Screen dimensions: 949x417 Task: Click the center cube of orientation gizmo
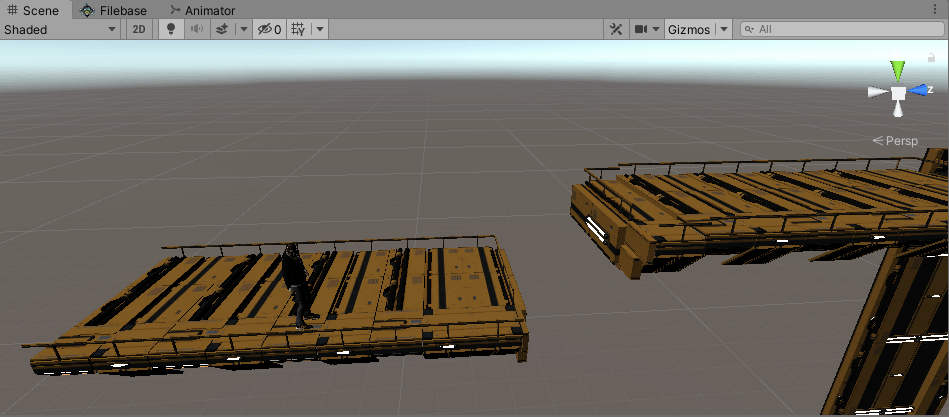[x=898, y=93]
